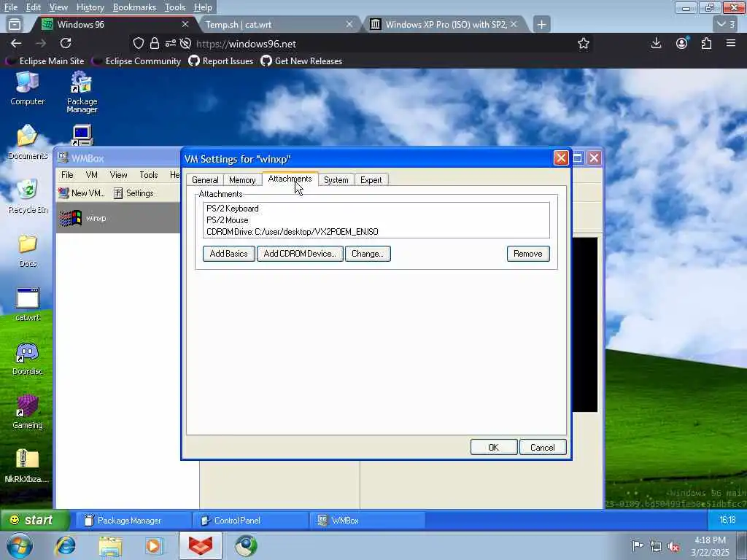This screenshot has width=747, height=560.
Task: Bookmark this page with star icon
Action: (x=583, y=44)
